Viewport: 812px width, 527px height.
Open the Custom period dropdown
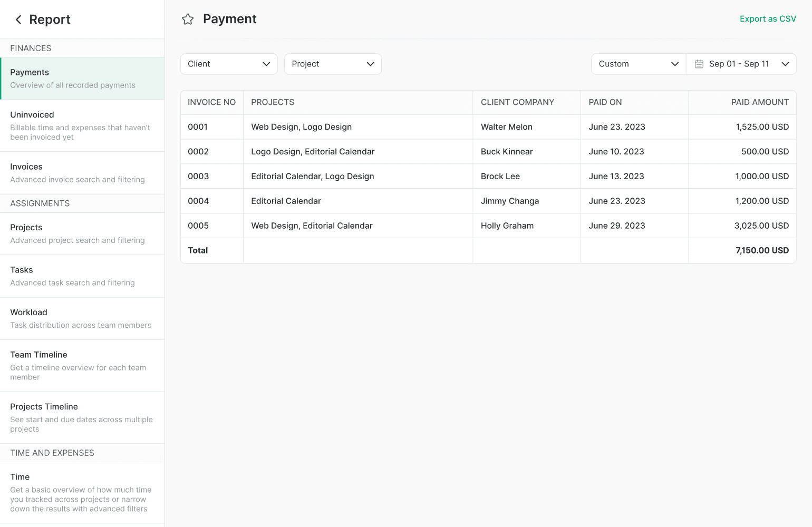click(x=638, y=64)
